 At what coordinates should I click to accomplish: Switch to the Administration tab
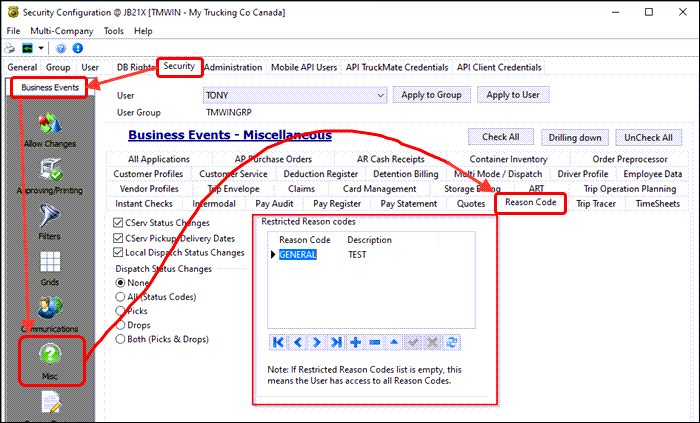pyautogui.click(x=233, y=67)
